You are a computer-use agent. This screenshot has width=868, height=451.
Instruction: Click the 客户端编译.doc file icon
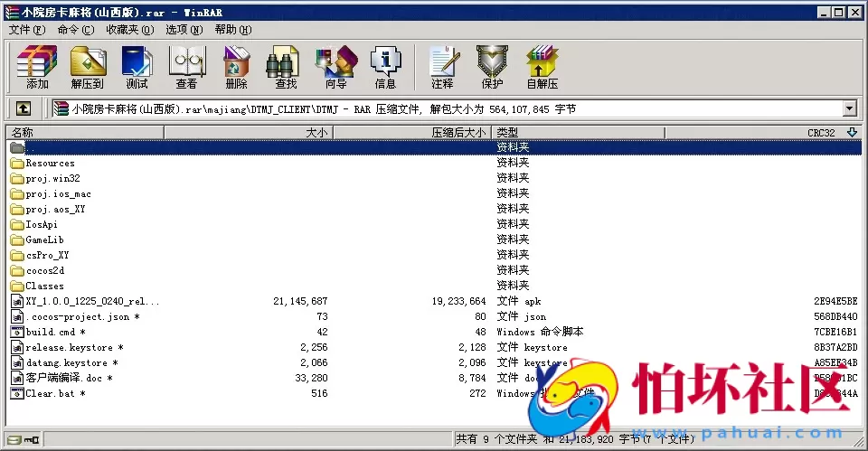point(17,378)
